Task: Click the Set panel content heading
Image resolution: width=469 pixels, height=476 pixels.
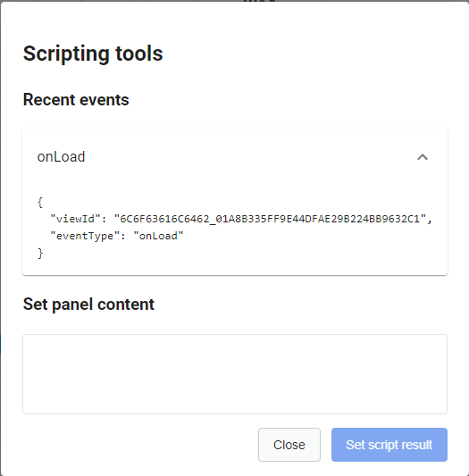Action: pyautogui.click(x=88, y=305)
